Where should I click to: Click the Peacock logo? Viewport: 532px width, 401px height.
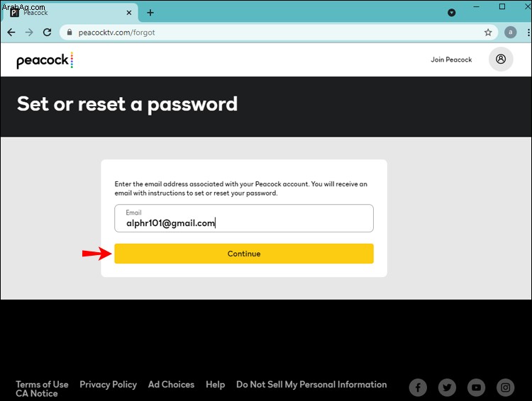tap(45, 60)
